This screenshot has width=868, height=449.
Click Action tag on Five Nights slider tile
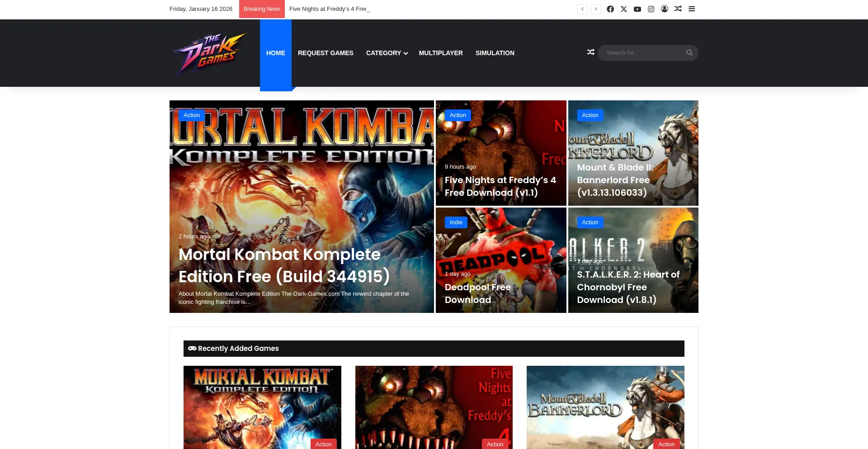(458, 115)
